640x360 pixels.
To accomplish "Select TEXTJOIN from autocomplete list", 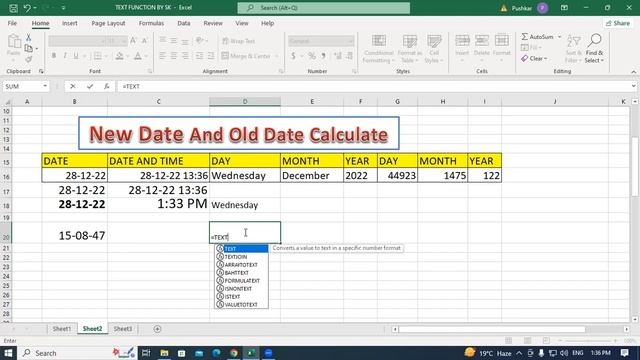I will tap(241, 257).
